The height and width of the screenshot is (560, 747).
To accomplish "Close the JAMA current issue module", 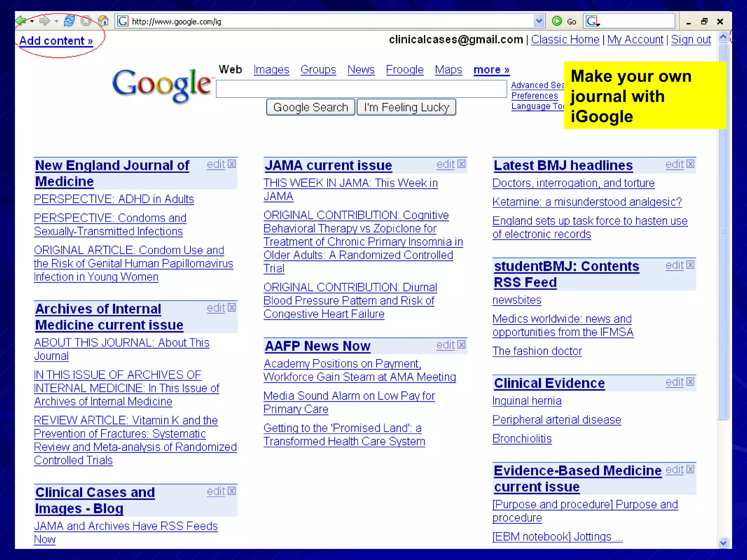I will click(461, 164).
